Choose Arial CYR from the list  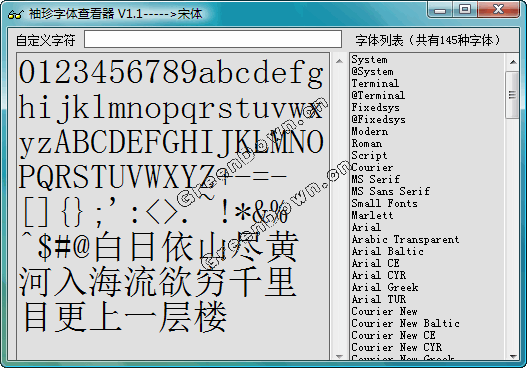click(379, 275)
